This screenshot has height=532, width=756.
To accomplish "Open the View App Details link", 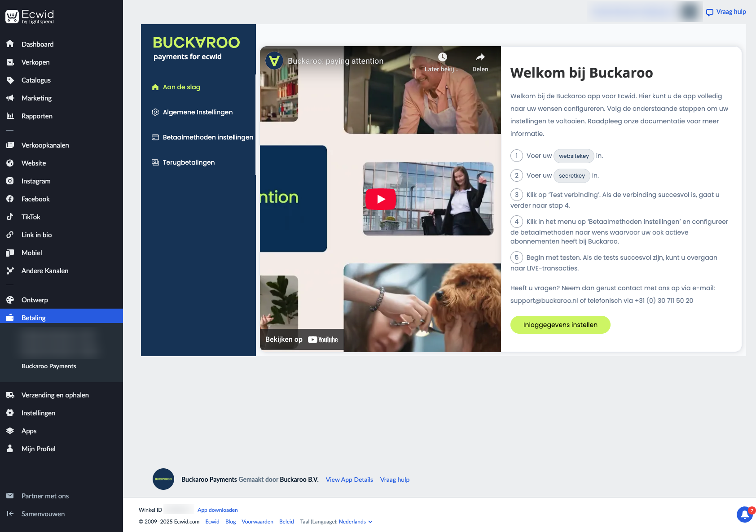I will [349, 480].
